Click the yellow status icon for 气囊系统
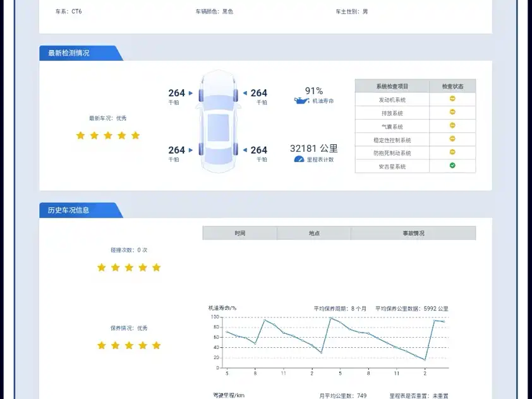532x399 pixels. point(452,126)
